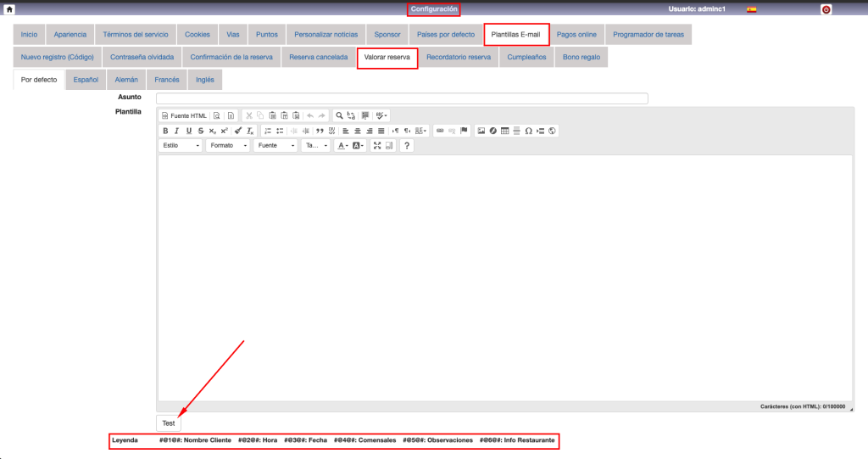The width and height of the screenshot is (868, 459).
Task: Open the editor help question mark
Action: pyautogui.click(x=407, y=146)
